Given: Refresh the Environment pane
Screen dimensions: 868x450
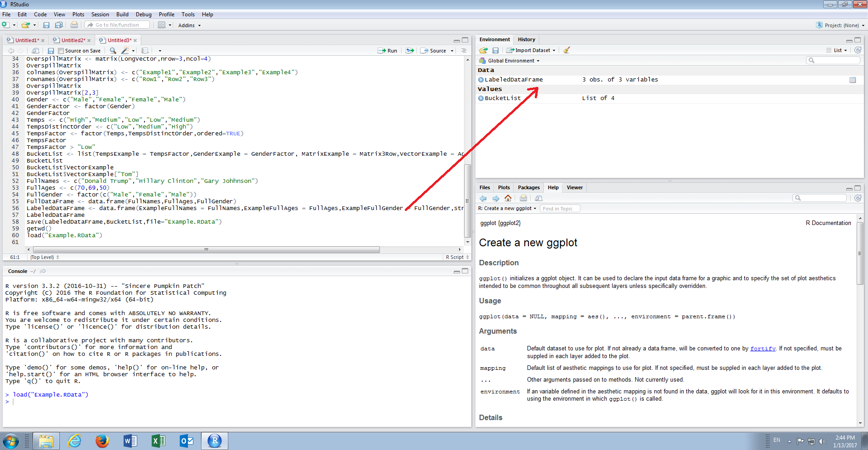Looking at the screenshot, I should 858,50.
